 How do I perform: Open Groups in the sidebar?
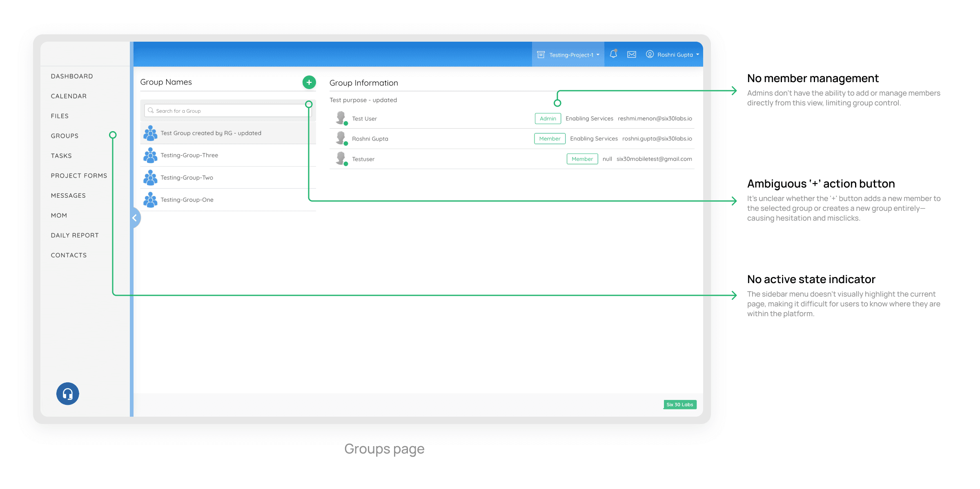click(65, 136)
